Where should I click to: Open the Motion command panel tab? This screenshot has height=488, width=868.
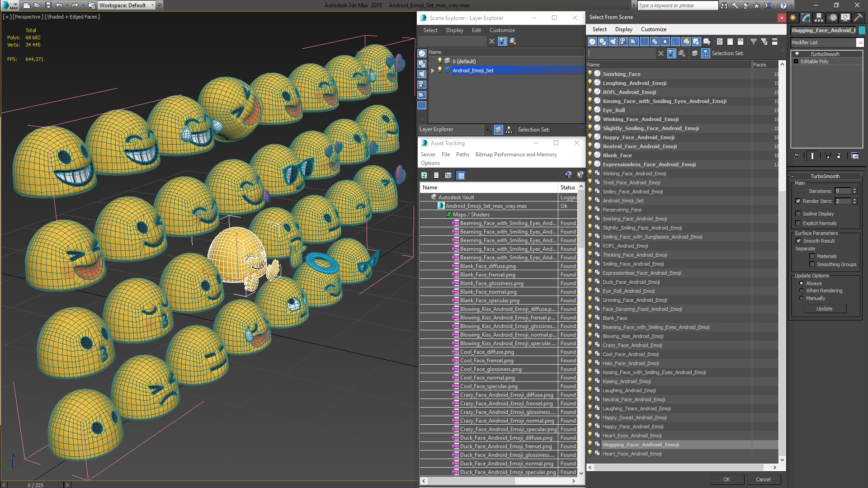pyautogui.click(x=832, y=18)
